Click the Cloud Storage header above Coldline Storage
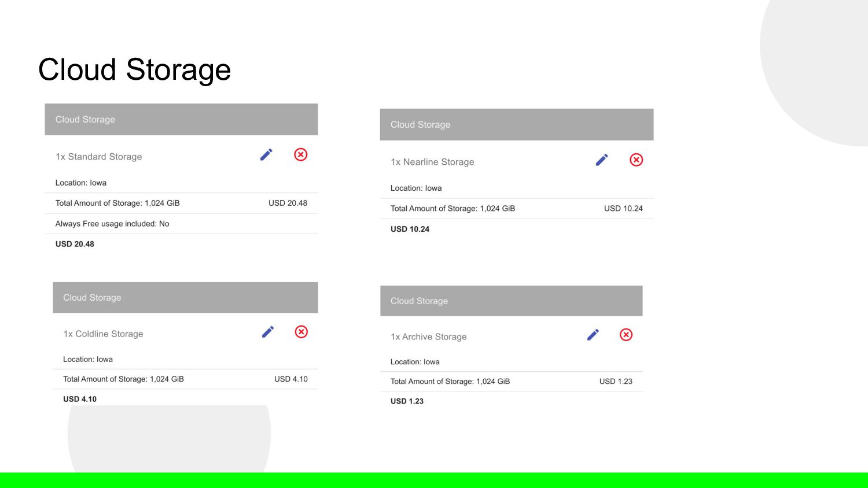This screenshot has height=488, width=868. (x=185, y=297)
